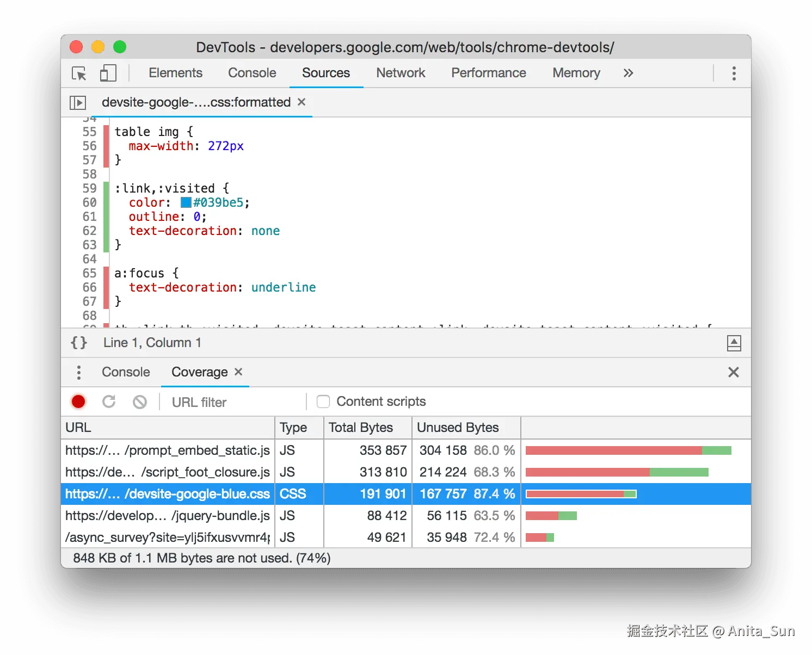Click the pretty-print braces icon
Screen dimensions: 812x655
tap(78, 342)
